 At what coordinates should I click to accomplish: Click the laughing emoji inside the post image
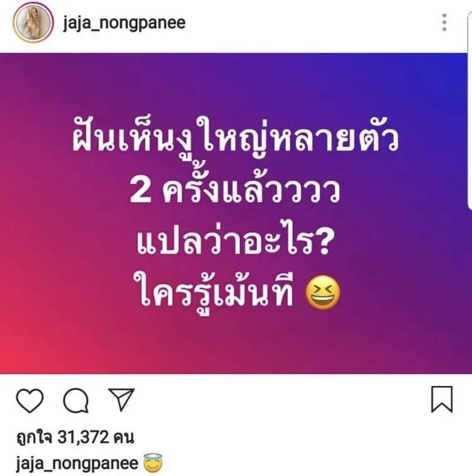[323, 293]
